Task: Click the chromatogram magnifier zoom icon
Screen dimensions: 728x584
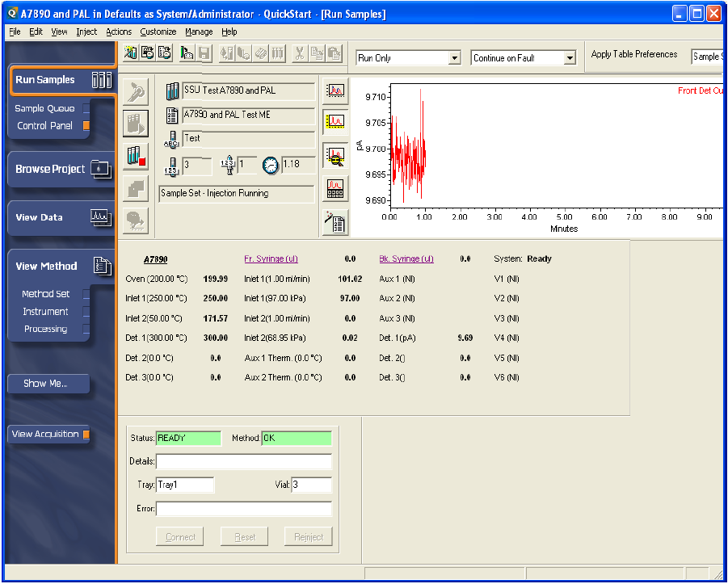Action: [335, 156]
